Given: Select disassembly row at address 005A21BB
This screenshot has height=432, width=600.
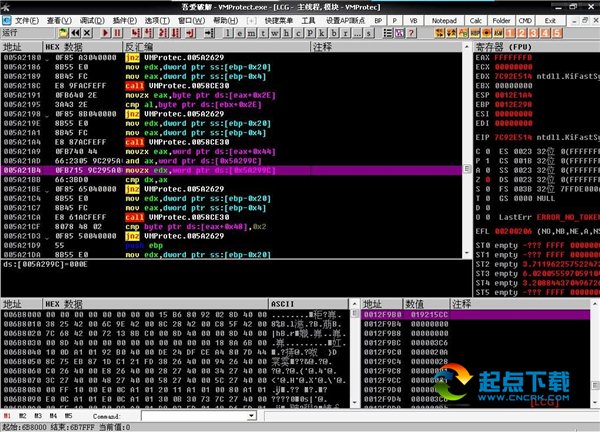Looking at the screenshot, I should tap(231, 180).
